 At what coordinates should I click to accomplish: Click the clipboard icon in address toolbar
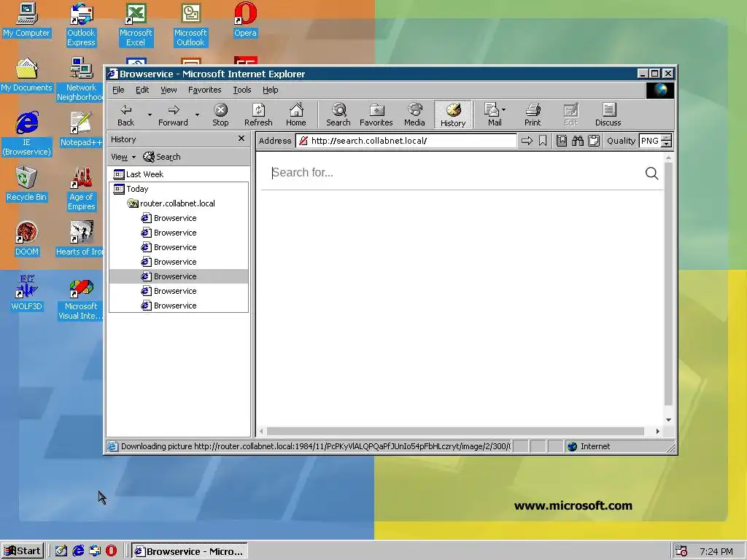click(594, 141)
